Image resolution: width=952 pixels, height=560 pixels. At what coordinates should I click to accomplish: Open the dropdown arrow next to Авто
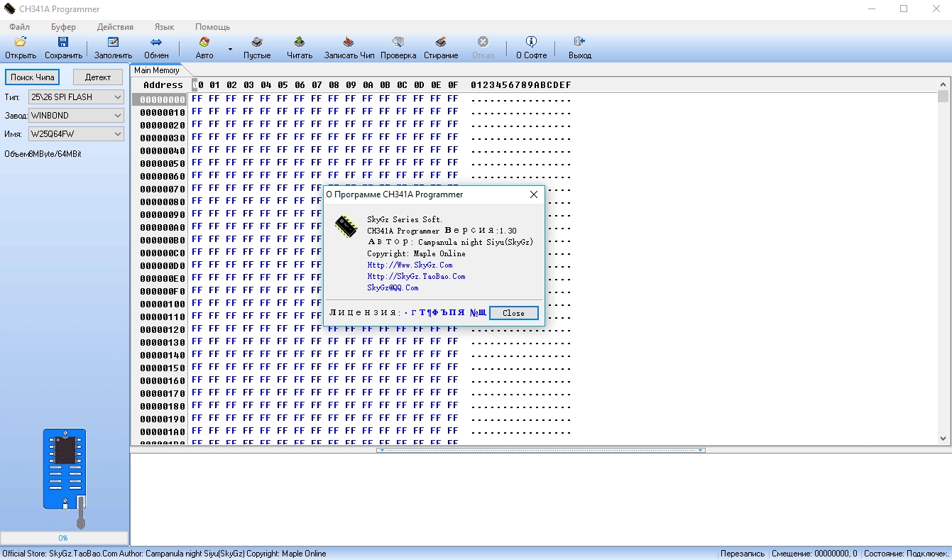(230, 49)
